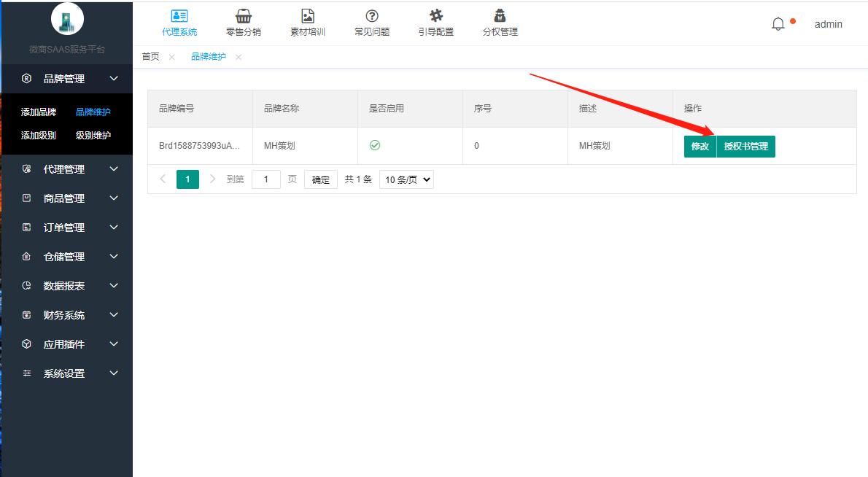Toggle the enabled checkmark for MH策划
The height and width of the screenshot is (477, 868).
click(x=375, y=145)
